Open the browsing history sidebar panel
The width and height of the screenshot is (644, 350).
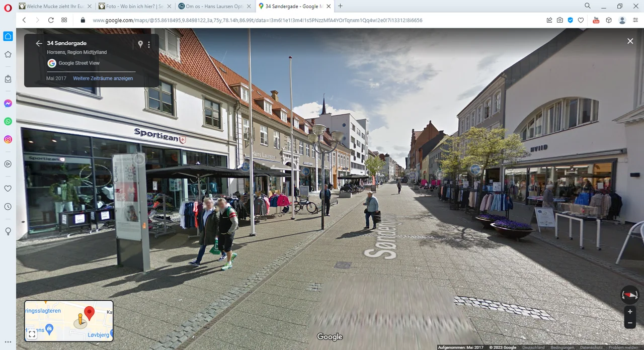pyautogui.click(x=8, y=207)
